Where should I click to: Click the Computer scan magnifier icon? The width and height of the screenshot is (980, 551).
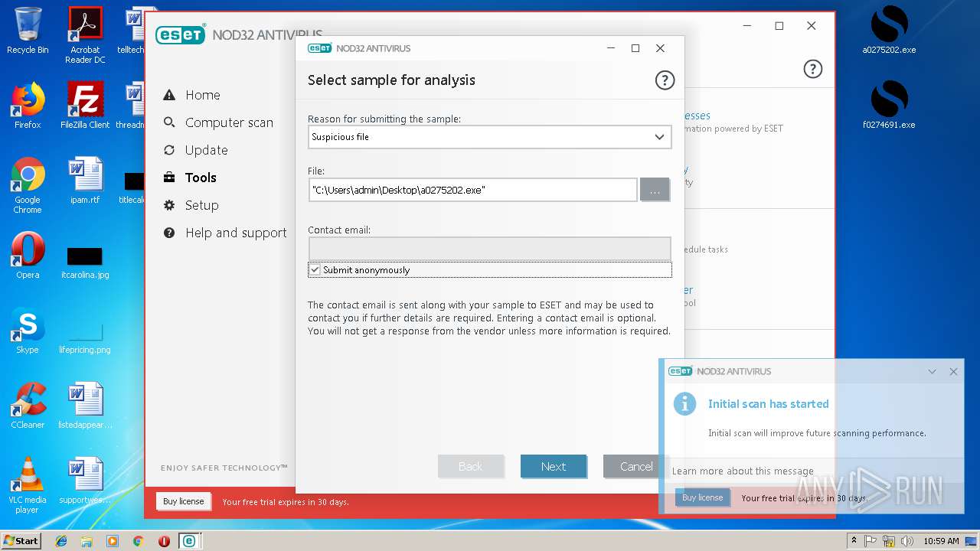pos(169,122)
